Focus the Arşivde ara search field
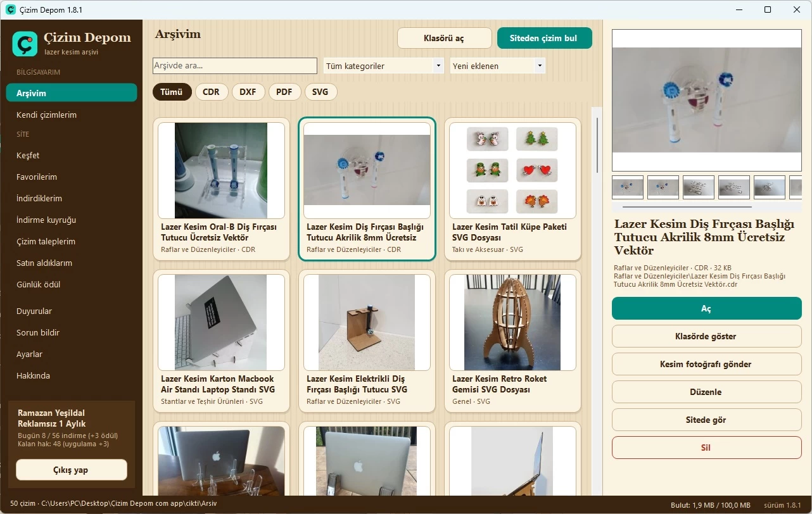The image size is (812, 514). (x=235, y=66)
